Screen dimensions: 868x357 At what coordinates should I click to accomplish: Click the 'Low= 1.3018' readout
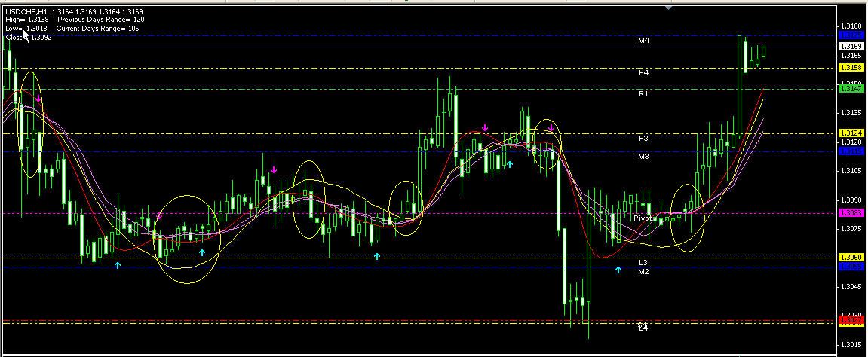point(26,28)
